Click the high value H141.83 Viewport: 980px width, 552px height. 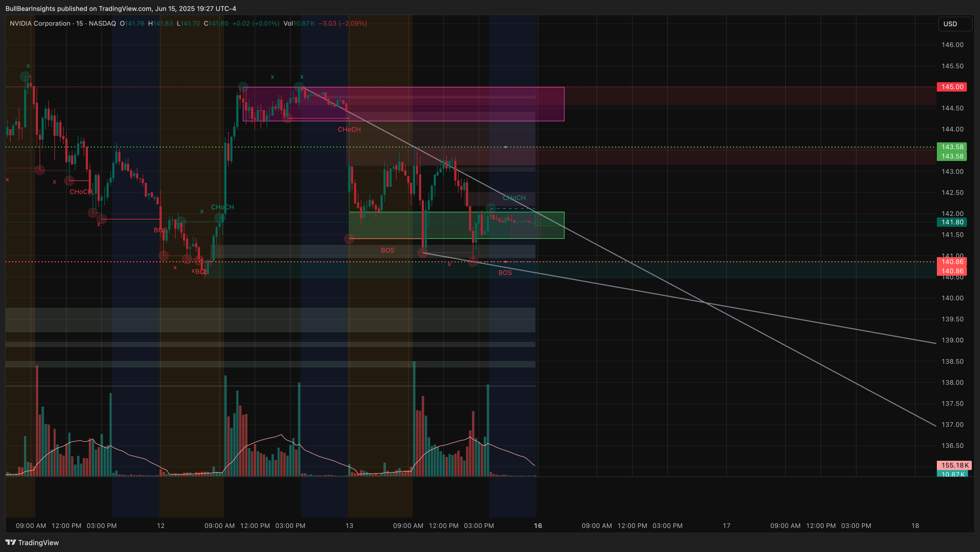(x=160, y=23)
